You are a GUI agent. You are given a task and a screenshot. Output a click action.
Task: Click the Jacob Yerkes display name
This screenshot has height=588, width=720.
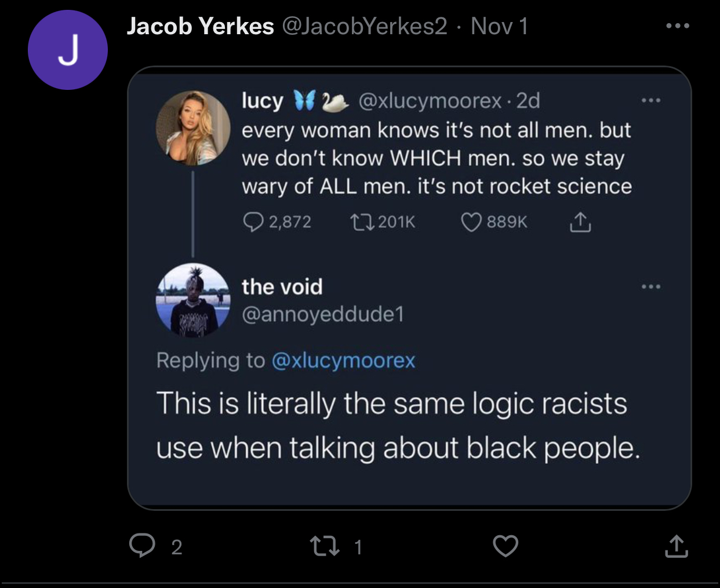pos(200,26)
